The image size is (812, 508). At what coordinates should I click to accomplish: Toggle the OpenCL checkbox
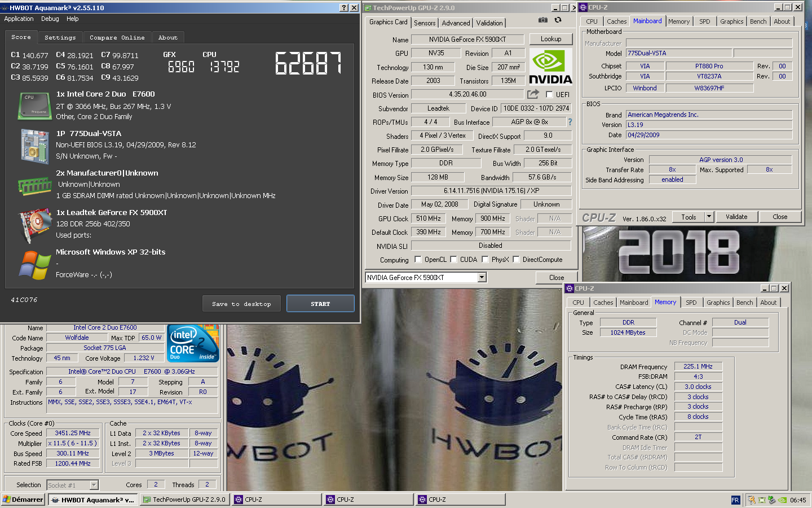pyautogui.click(x=418, y=260)
